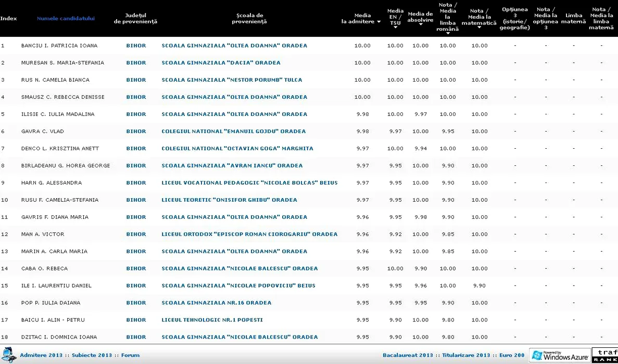Select candidate row Gavra C. Vlad

point(35,132)
